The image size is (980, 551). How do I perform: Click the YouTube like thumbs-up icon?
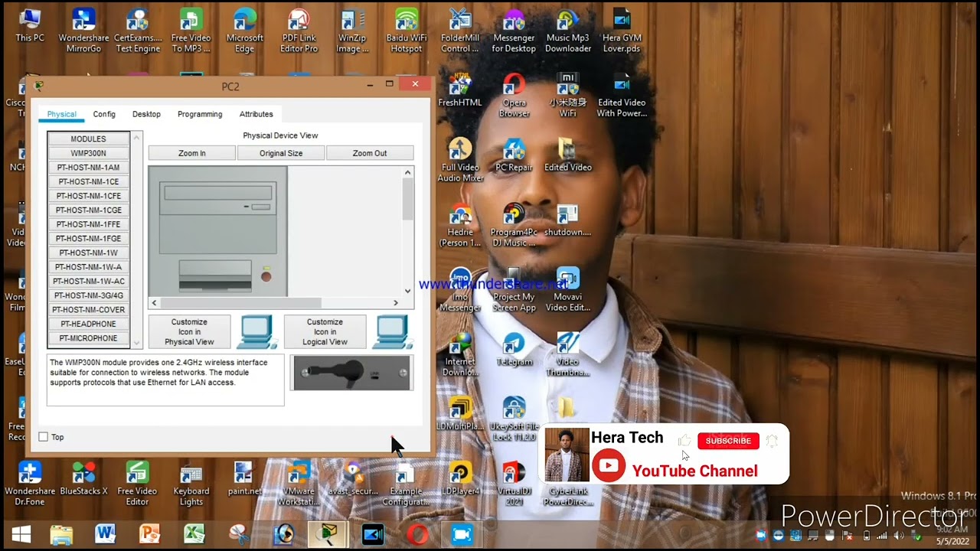tap(684, 440)
